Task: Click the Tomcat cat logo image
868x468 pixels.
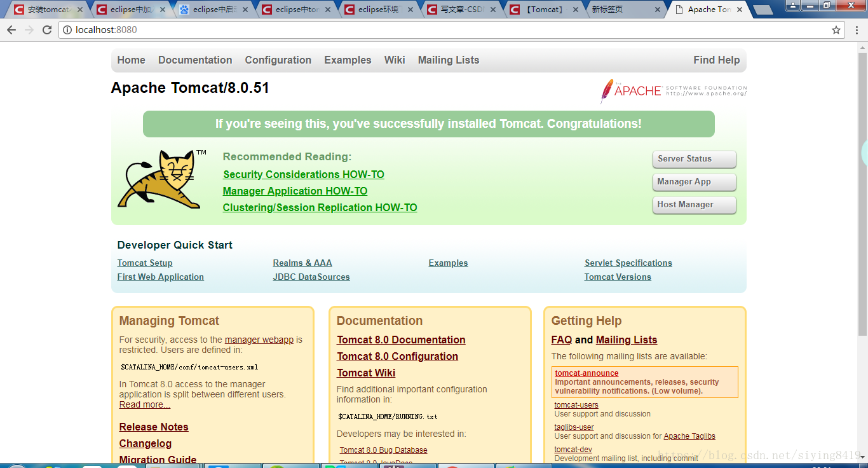Action: 162,179
